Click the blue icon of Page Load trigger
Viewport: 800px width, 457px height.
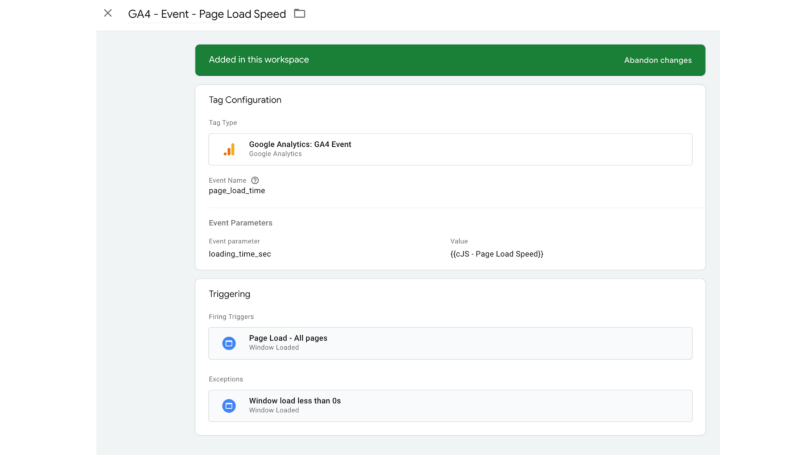click(x=228, y=343)
